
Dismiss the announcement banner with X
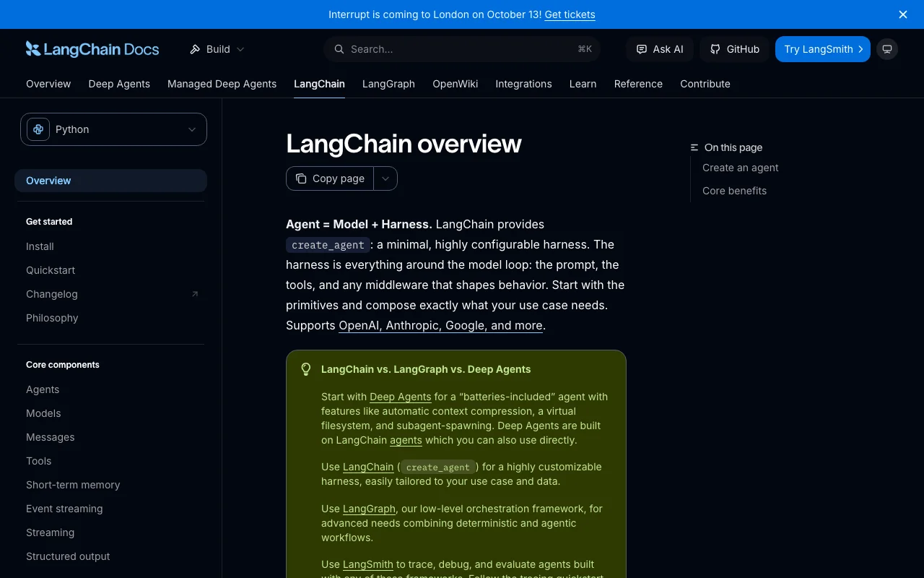(903, 14)
